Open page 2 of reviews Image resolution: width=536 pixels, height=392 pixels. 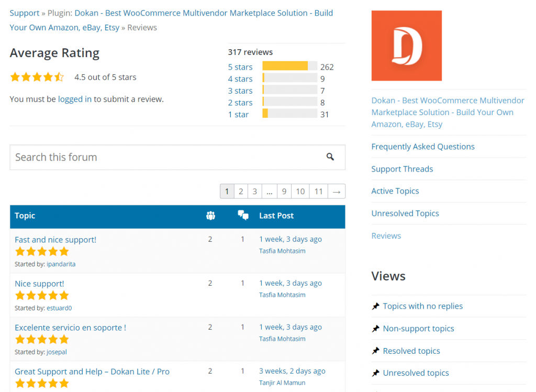click(x=241, y=192)
